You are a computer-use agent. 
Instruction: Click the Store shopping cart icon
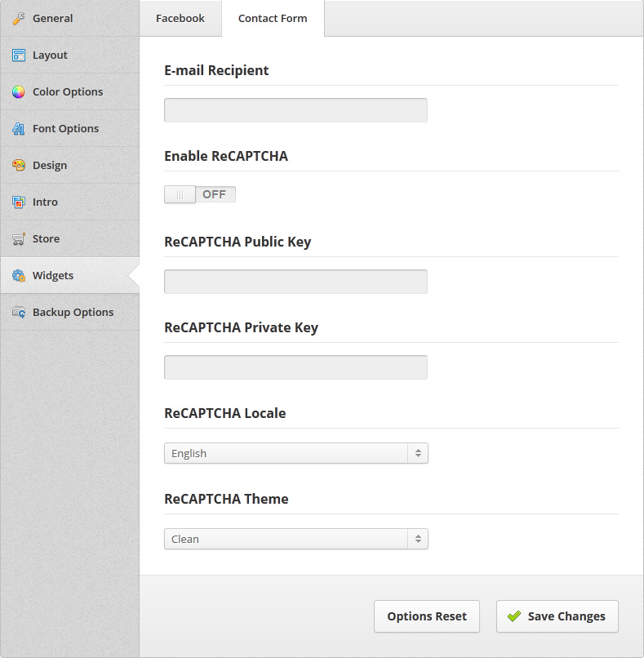[19, 238]
